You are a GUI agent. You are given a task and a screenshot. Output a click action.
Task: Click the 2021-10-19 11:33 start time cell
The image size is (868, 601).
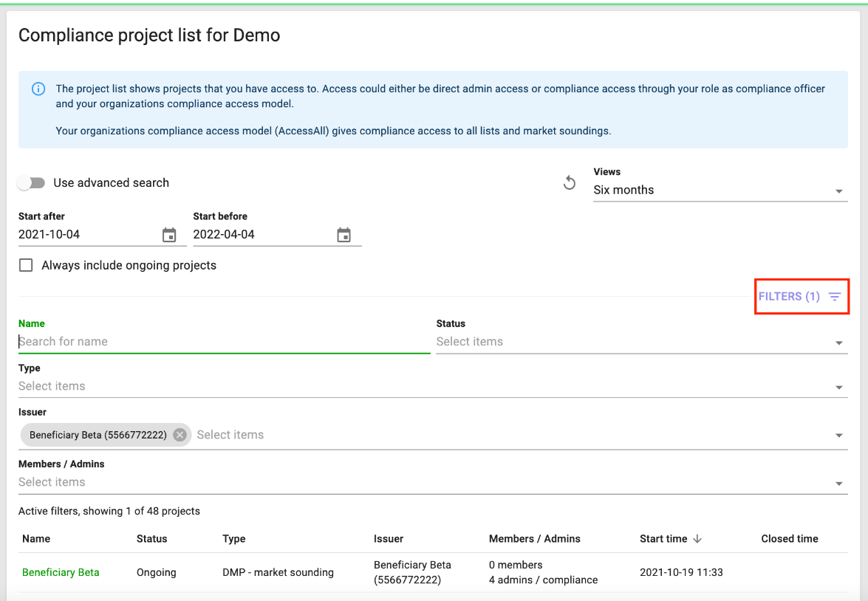point(681,572)
